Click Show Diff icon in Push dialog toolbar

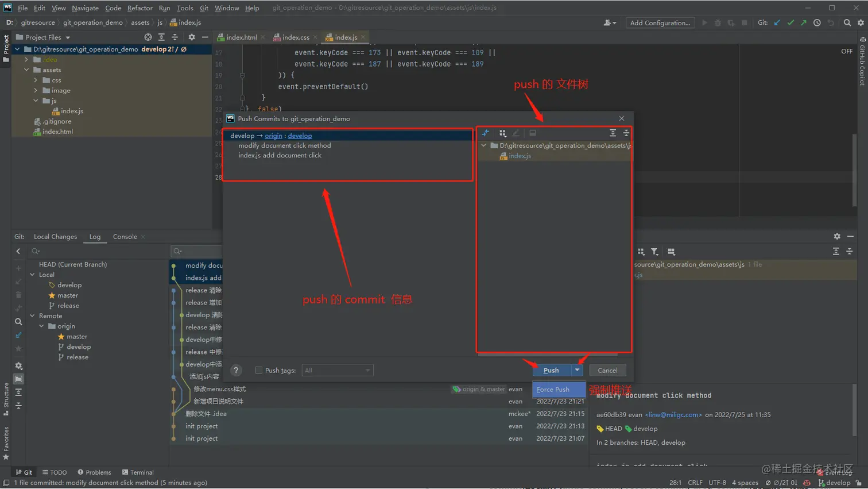pos(486,133)
